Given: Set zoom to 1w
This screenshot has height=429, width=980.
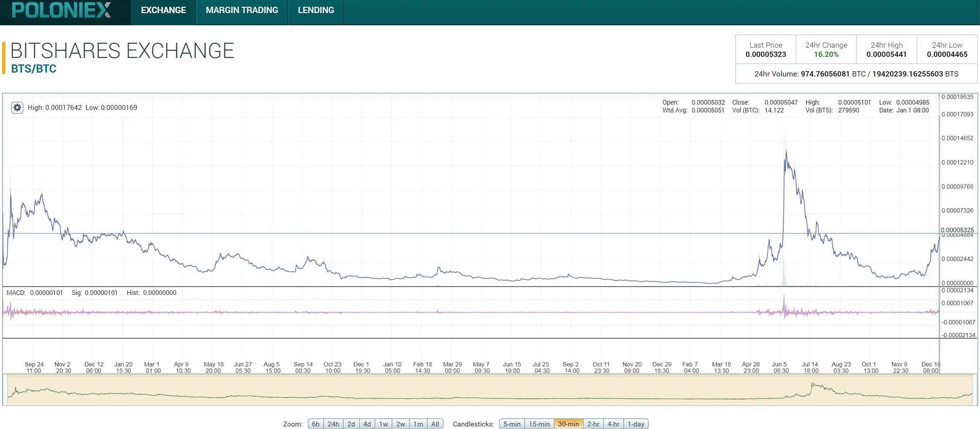Looking at the screenshot, I should [383, 424].
